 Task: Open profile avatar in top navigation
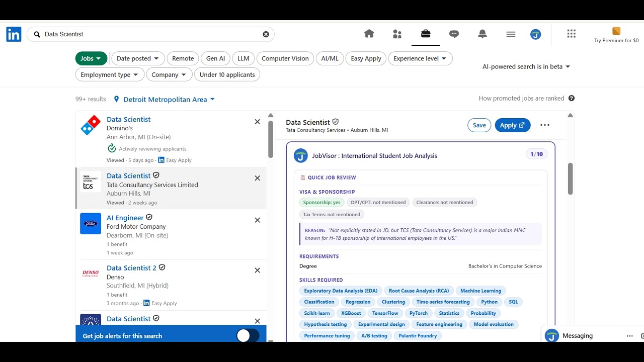tap(536, 34)
